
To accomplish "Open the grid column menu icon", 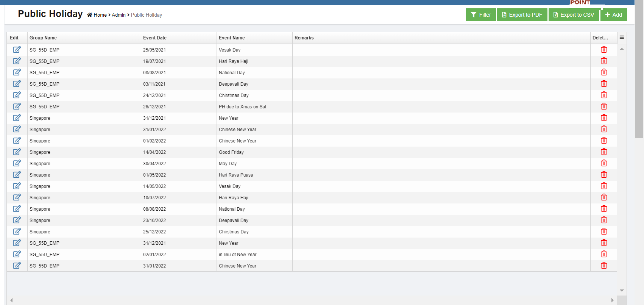I will coord(622,38).
